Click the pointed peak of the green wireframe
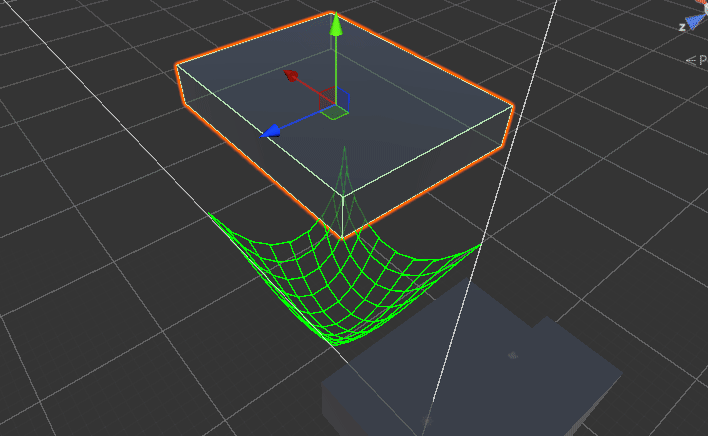Screen dimensions: 708x436 (x=344, y=152)
